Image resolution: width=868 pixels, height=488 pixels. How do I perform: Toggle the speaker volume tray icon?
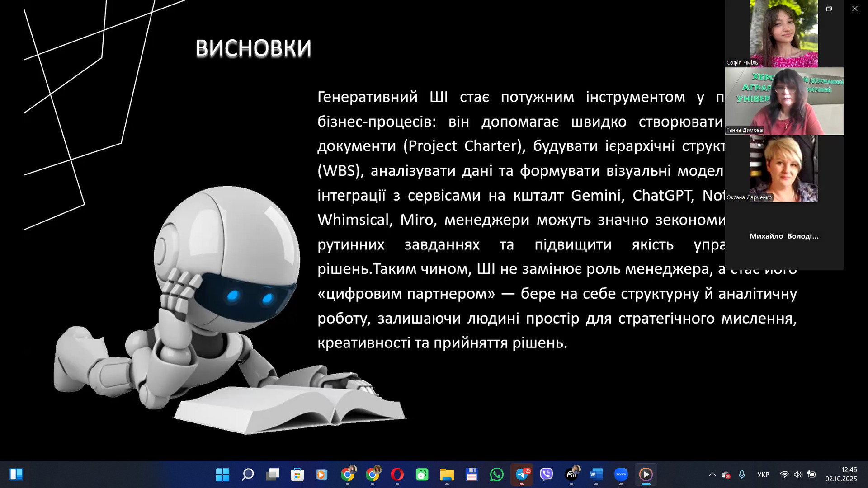click(797, 474)
